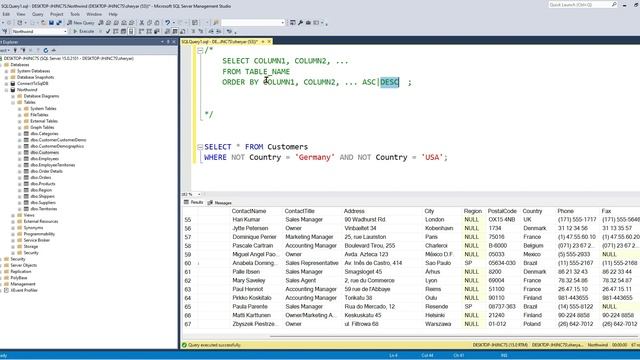Image resolution: width=640 pixels, height=360 pixels.
Task: Toggle Include Actual Execution Plan
Action: click(x=142, y=31)
